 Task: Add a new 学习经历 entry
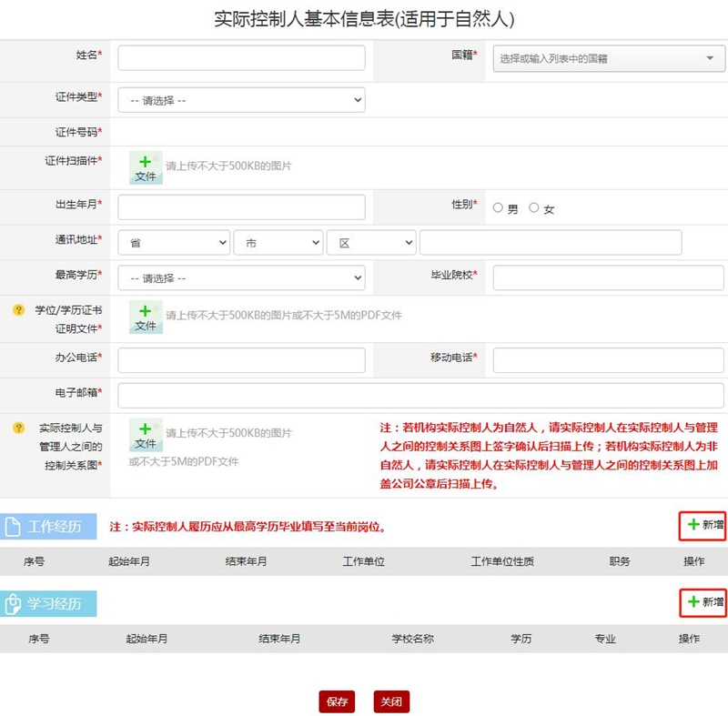click(703, 602)
